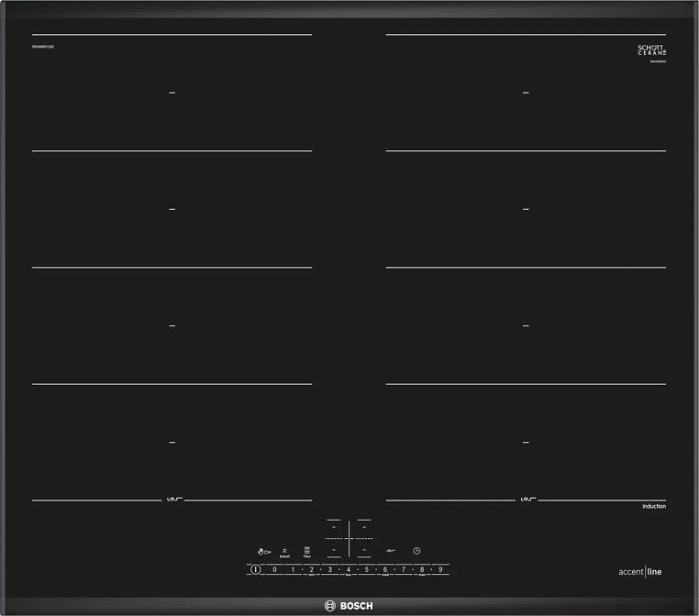Tap the child lock hand-and-key icon
This screenshot has height=616, width=699.
click(264, 551)
